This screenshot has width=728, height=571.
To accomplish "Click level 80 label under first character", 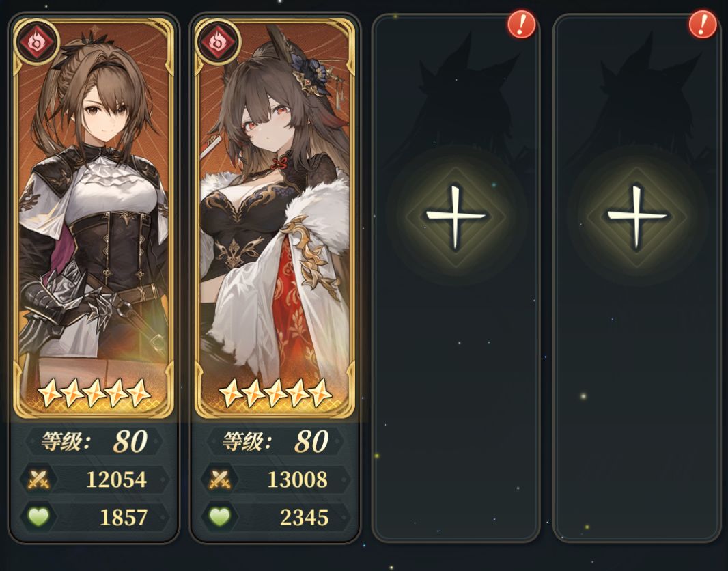I will pyautogui.click(x=94, y=441).
